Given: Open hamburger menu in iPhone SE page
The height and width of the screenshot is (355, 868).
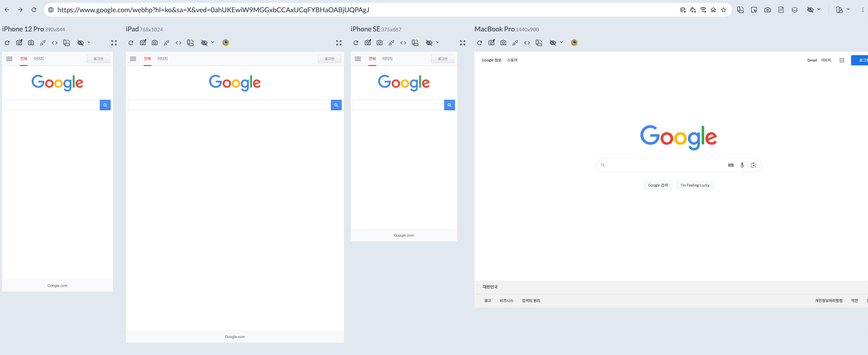Looking at the screenshot, I should pyautogui.click(x=357, y=59).
